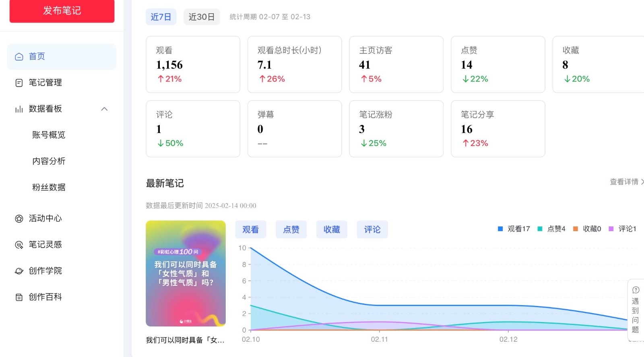The image size is (644, 357).
Task: Collapse the 数据看板 menu chevron
Action: click(x=104, y=109)
